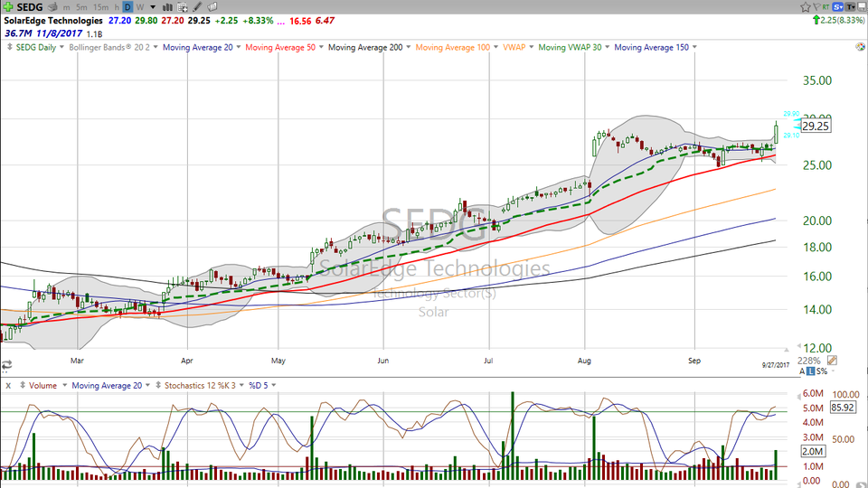Click the SEDG ticker symbol field
The width and height of the screenshot is (868, 488).
click(x=30, y=7)
